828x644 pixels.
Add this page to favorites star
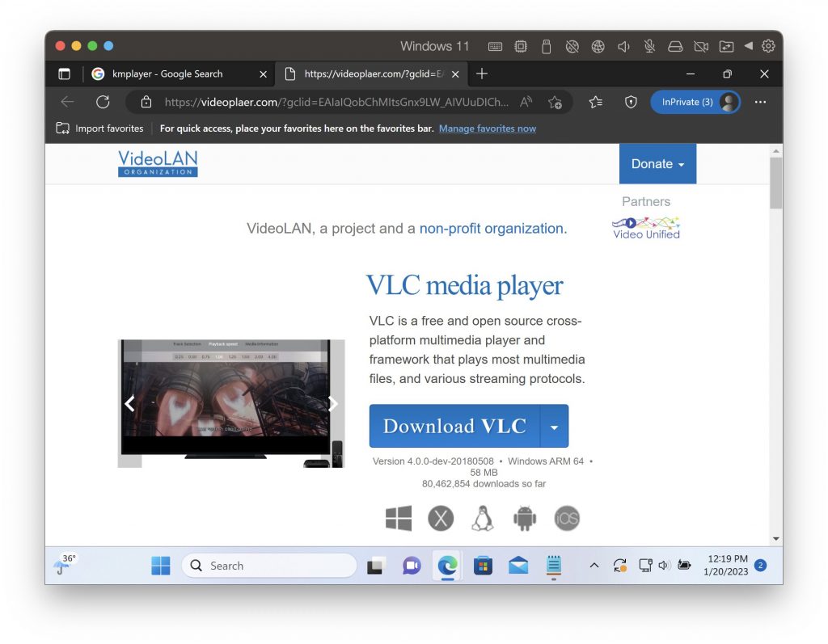click(555, 102)
